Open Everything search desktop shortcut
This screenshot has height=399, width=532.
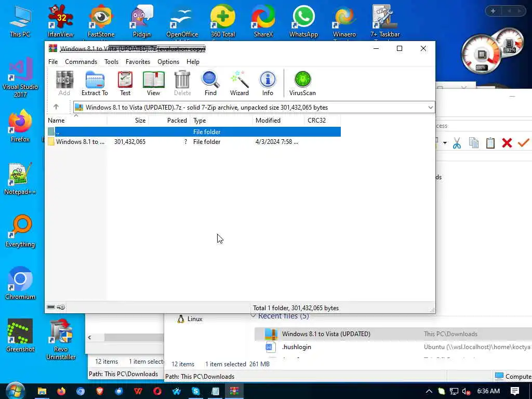click(x=20, y=231)
